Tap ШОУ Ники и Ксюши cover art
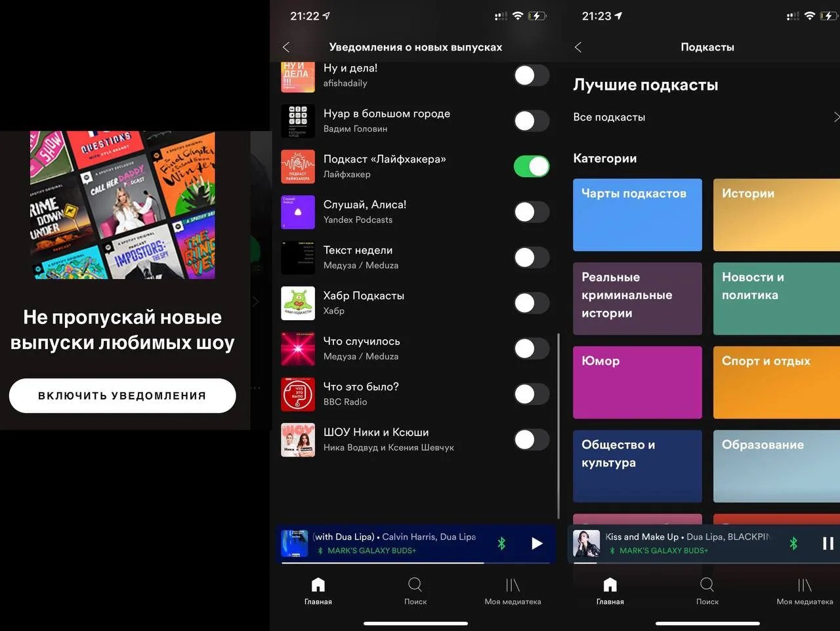Screen dimensions: 840x631 (x=298, y=439)
